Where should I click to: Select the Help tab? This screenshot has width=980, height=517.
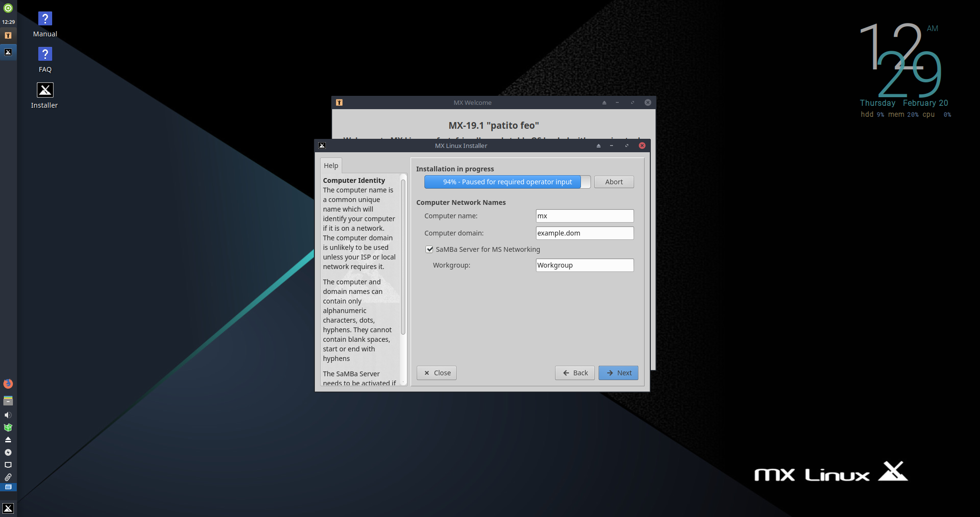click(331, 166)
